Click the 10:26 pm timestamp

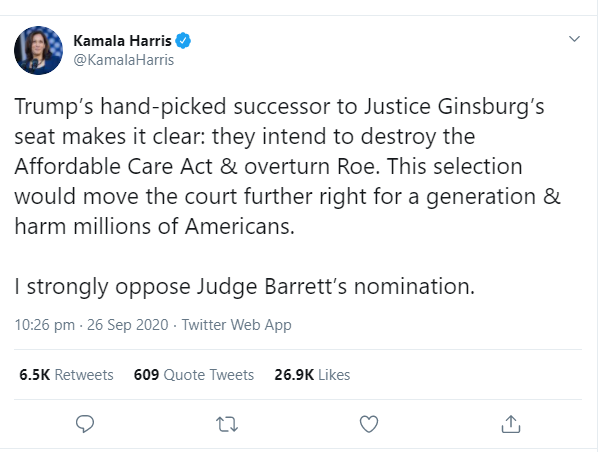tap(44, 325)
